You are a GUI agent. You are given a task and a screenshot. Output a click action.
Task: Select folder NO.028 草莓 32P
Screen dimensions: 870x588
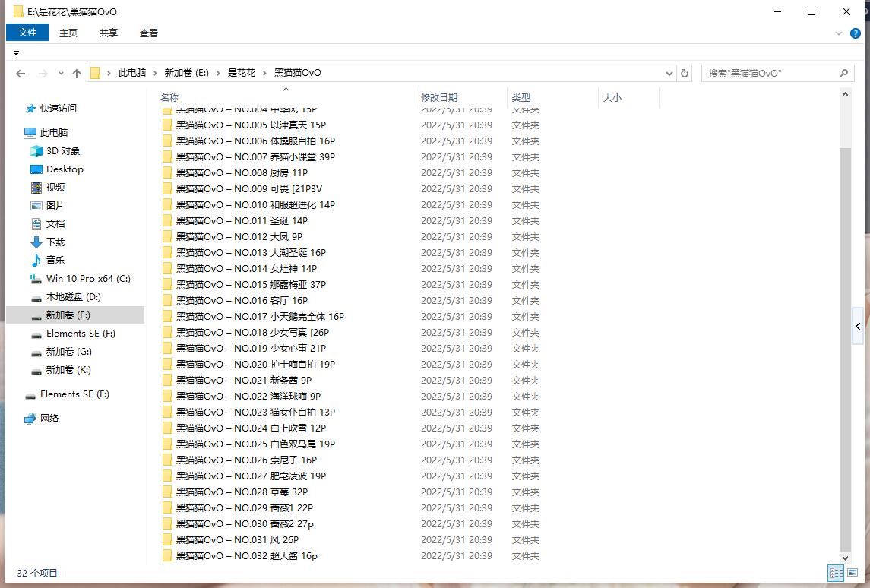(242, 492)
